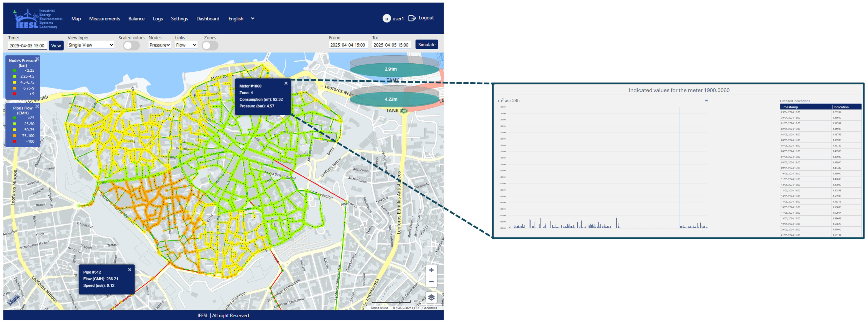Select the English language label
This screenshot has height=323, width=868.
236,18
